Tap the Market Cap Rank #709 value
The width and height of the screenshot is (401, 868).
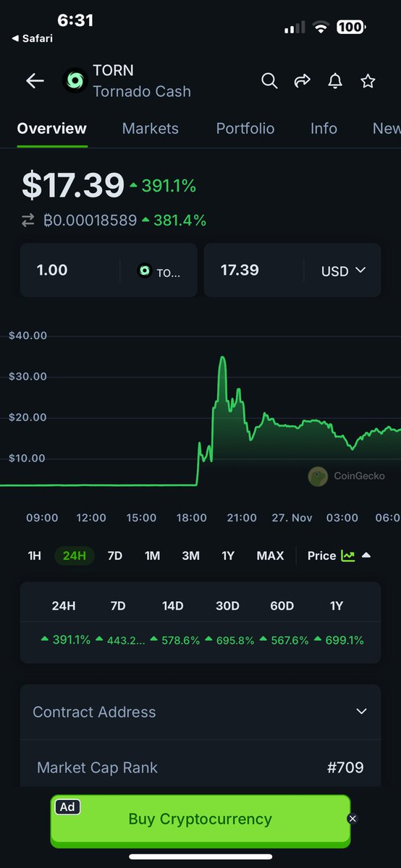[x=345, y=767]
